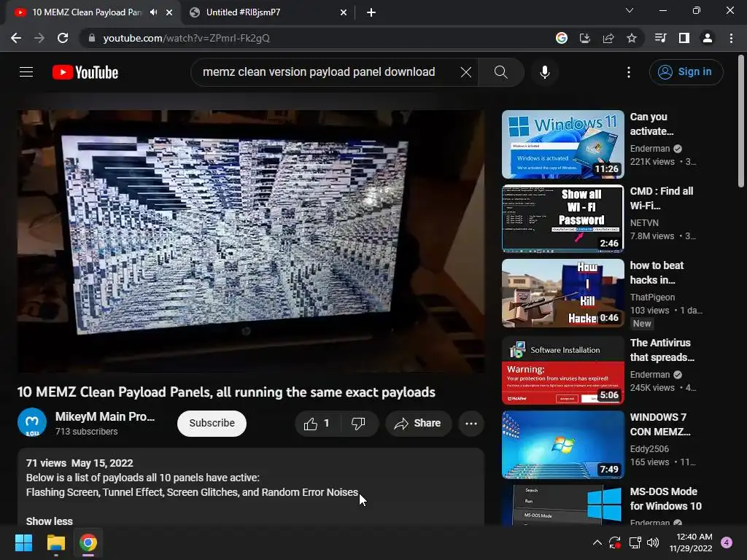Image resolution: width=747 pixels, height=560 pixels.
Task: Open the How I Kill Hackers thumbnail
Action: tap(562, 293)
